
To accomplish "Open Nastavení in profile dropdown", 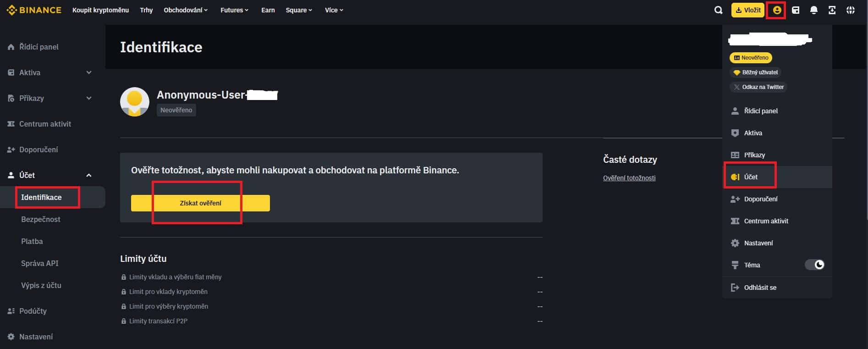I will pos(777,243).
